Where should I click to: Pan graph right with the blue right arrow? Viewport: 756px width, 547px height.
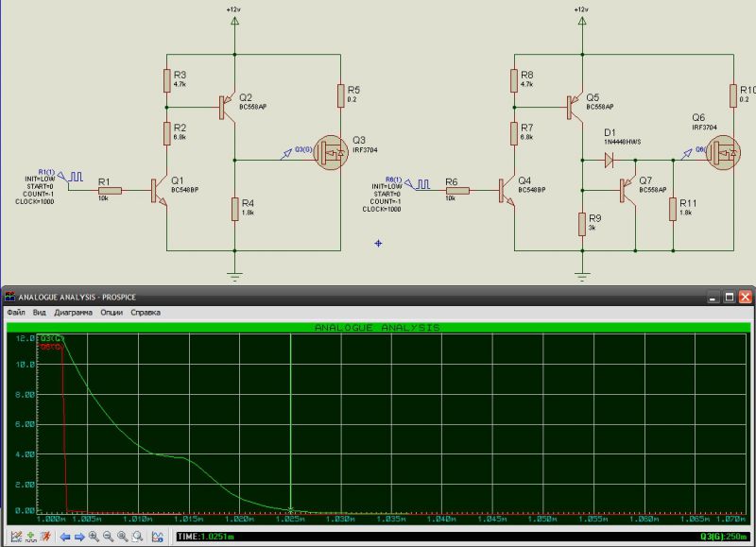79,537
